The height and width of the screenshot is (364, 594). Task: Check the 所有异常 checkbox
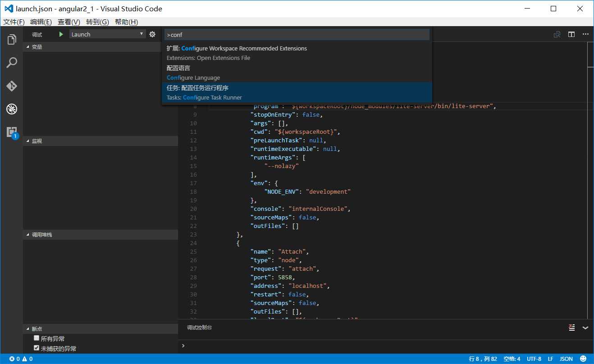tap(37, 338)
